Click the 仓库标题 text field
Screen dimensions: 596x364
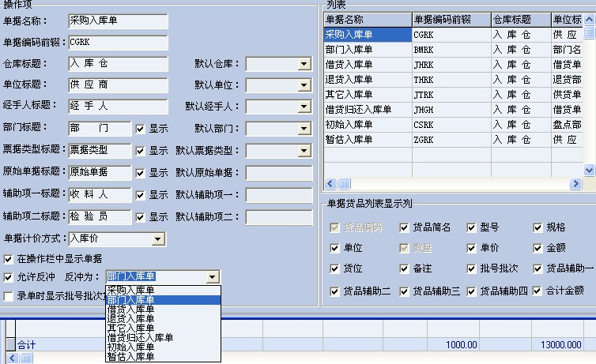118,64
